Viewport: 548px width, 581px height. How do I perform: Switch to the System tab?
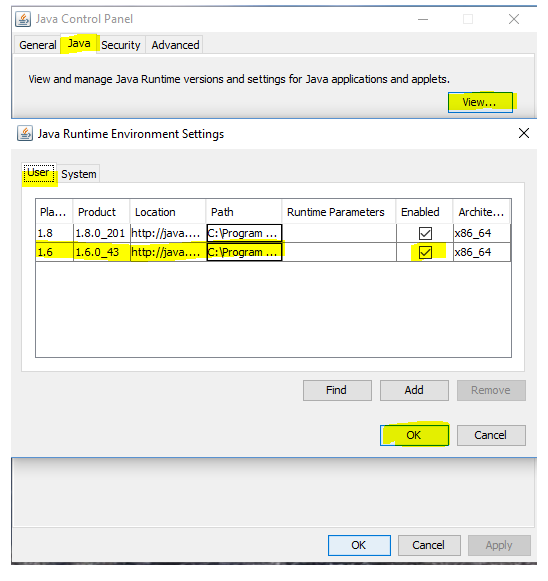point(79,174)
